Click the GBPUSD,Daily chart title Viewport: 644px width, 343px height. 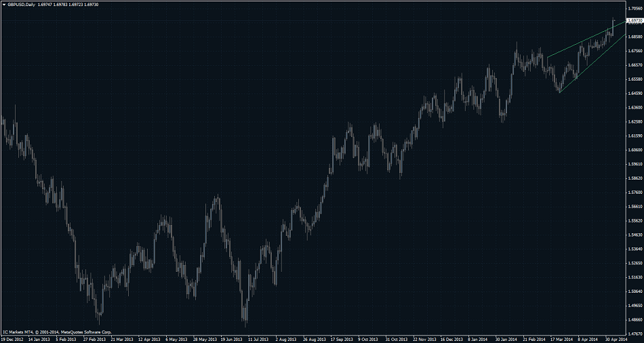click(22, 5)
